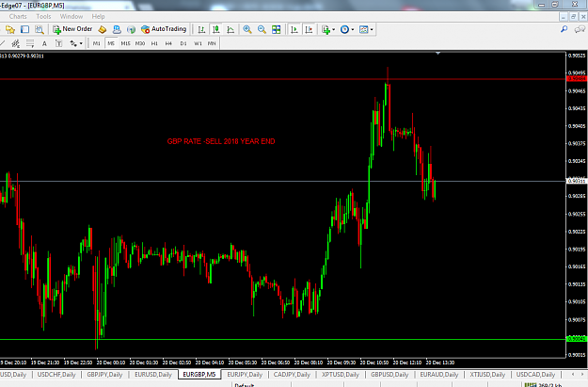This screenshot has width=588, height=387.
Task: Switch to CADJPY,Daily chart tab
Action: pyautogui.click(x=292, y=375)
